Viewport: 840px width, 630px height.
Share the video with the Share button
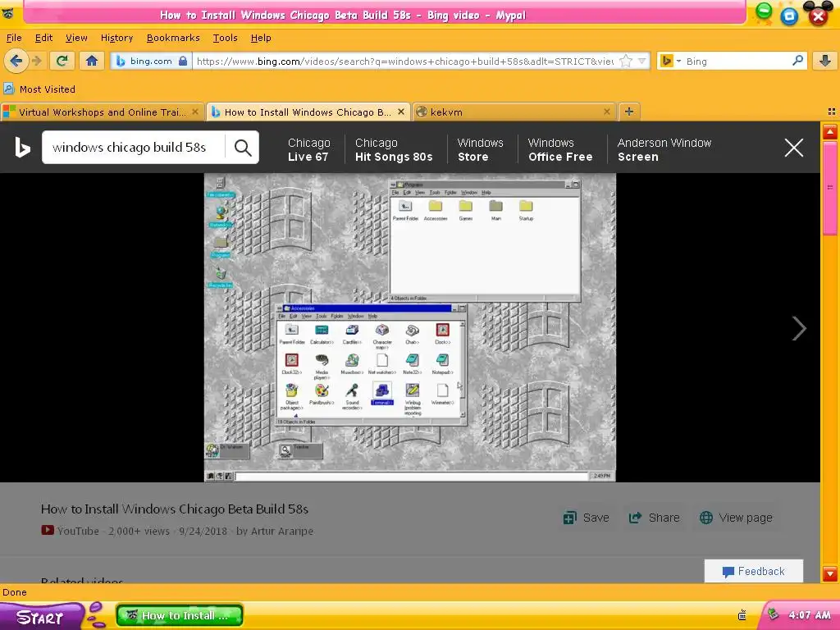point(654,518)
